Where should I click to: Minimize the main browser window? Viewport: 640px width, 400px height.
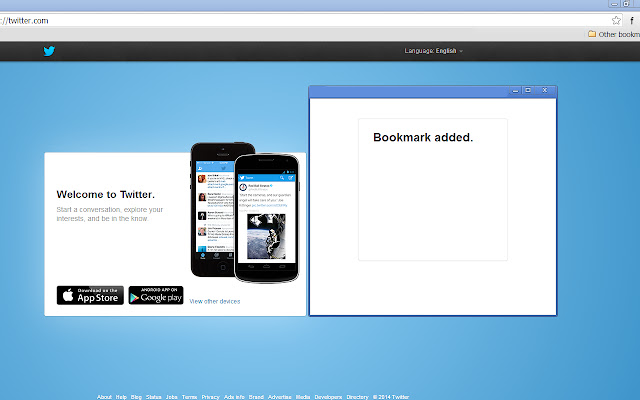(614, 4)
